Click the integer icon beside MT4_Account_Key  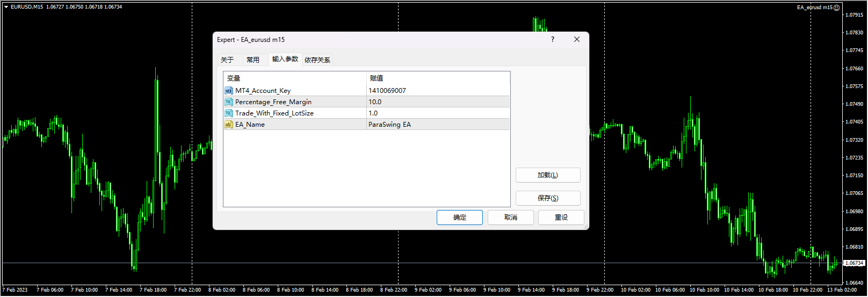[x=228, y=91]
